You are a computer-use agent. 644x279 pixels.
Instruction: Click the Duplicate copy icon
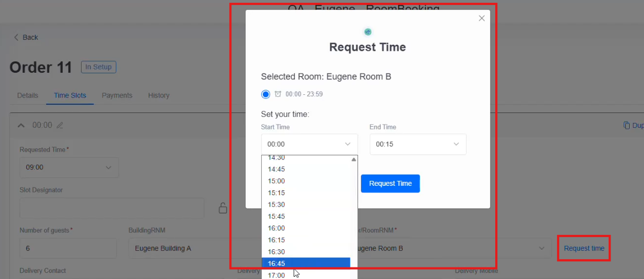(x=626, y=125)
